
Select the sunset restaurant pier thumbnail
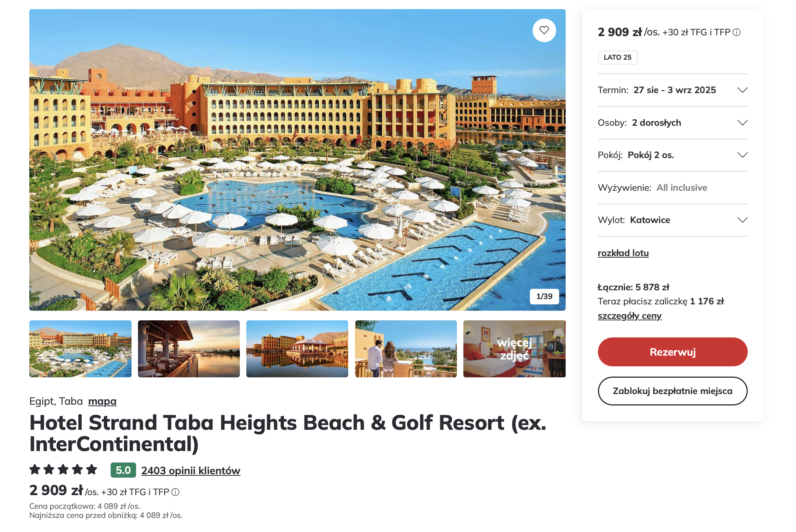(x=189, y=349)
